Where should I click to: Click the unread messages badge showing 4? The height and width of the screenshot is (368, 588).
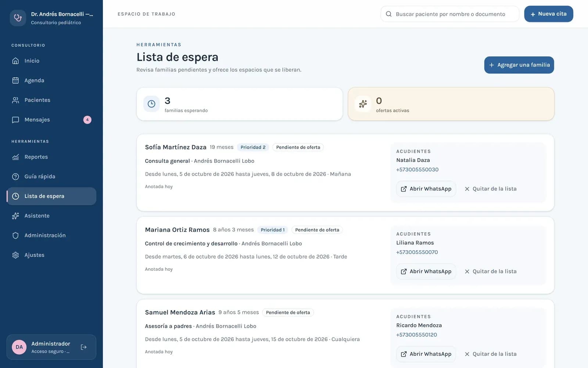87,120
